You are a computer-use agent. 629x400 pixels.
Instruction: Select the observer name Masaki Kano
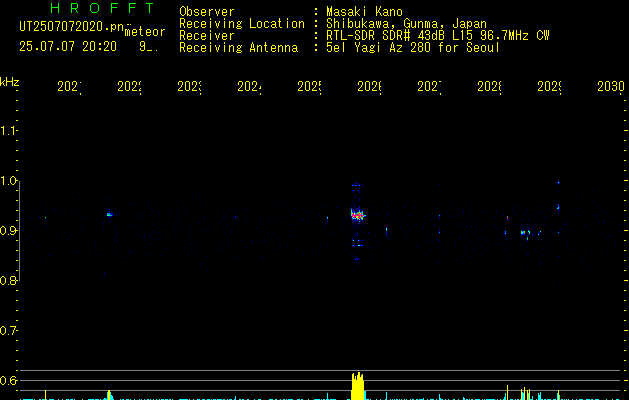[364, 12]
